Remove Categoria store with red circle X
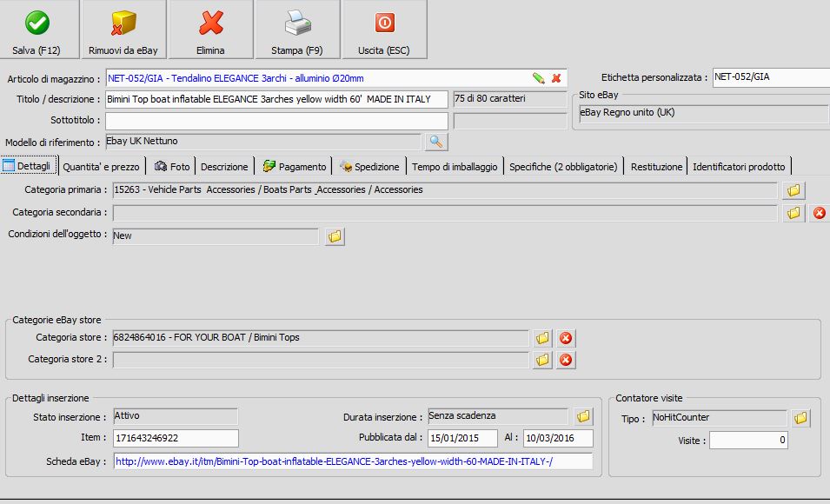 coord(566,338)
